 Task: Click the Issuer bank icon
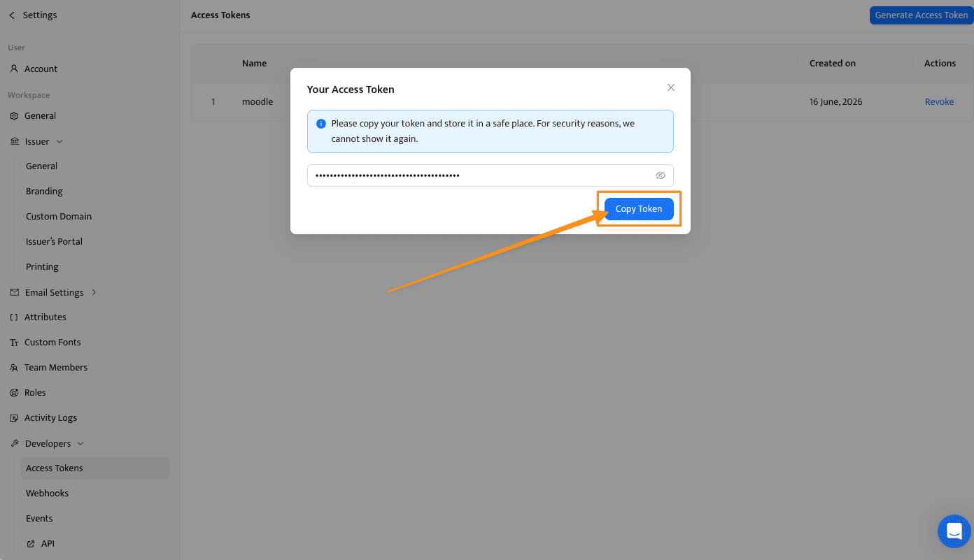tap(15, 141)
